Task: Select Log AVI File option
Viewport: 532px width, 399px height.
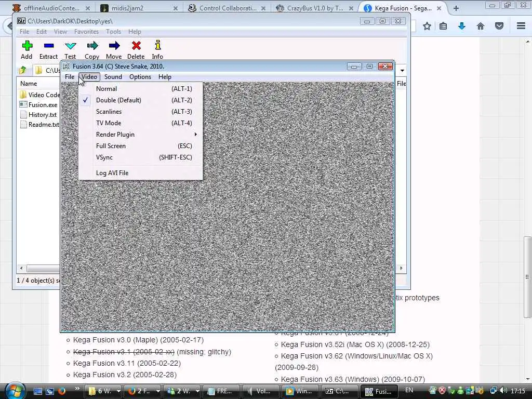Action: (141, 172)
